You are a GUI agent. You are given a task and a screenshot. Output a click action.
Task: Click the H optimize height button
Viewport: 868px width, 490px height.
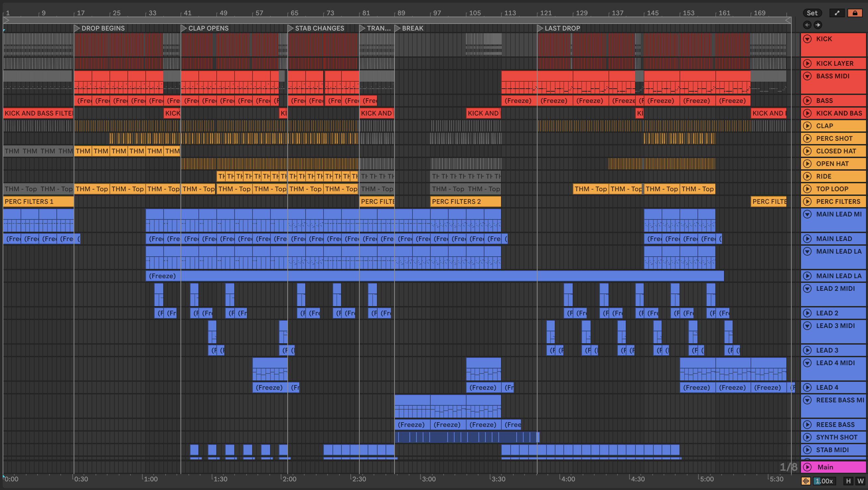click(848, 481)
